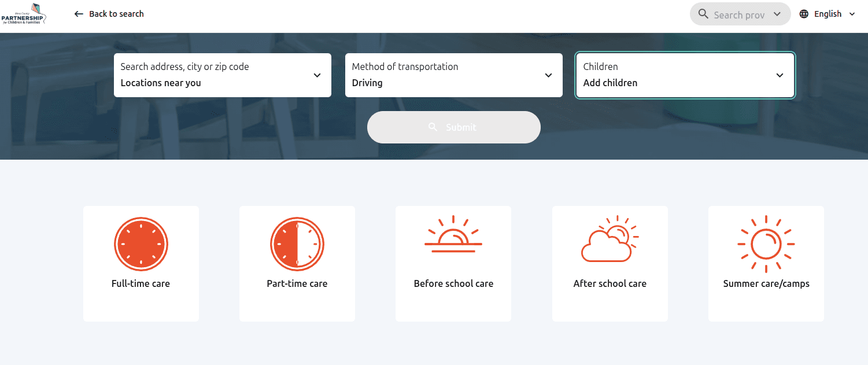Image resolution: width=868 pixels, height=365 pixels.
Task: Open the Search address dropdown
Action: [316, 75]
